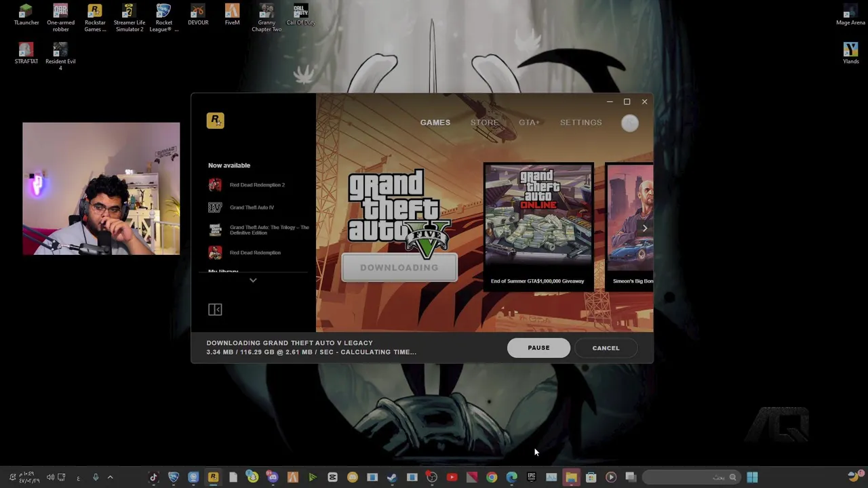This screenshot has height=488, width=868.
Task: Click 'DOWNLOADING GRAND THEFT AUTO V LEGACY' status text
Action: click(290, 343)
